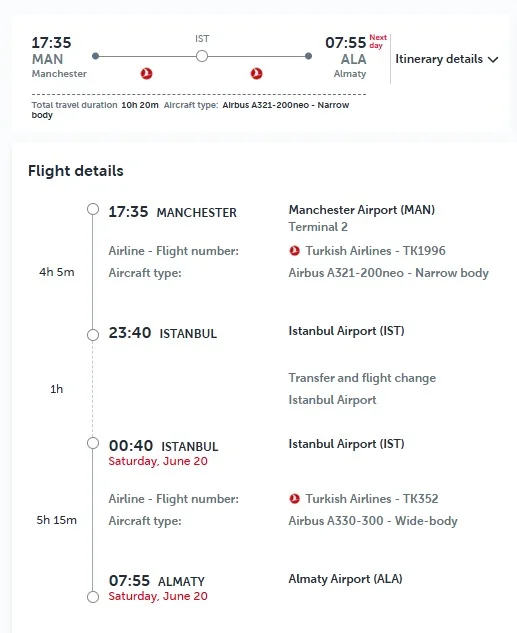The height and width of the screenshot is (633, 517).
Task: Click the Transfer and flight change text
Action: (362, 378)
